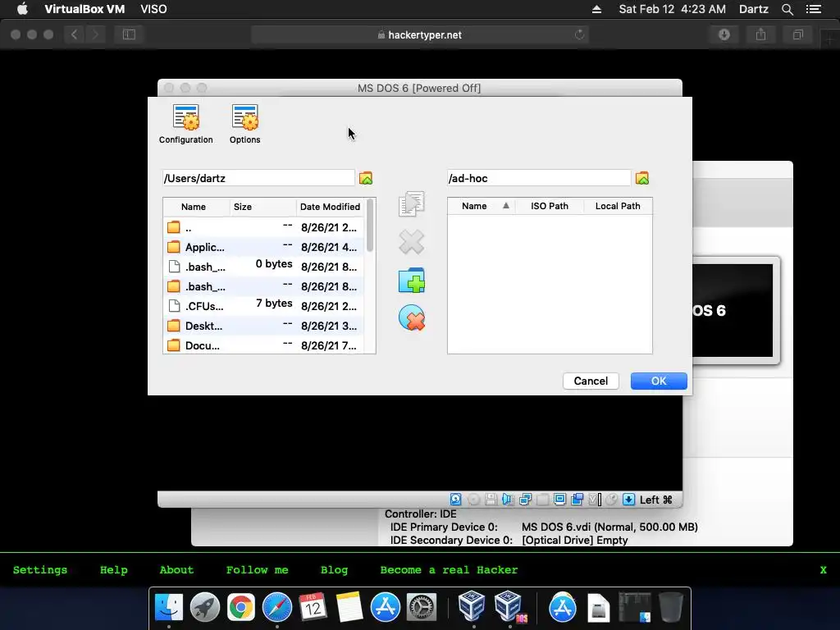Open the VirtualBox VM menu
Viewport: 840px width, 630px height.
pos(84,9)
